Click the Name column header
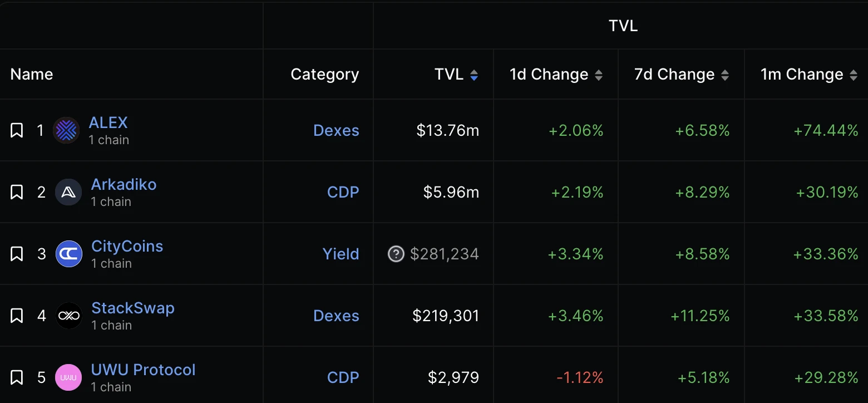This screenshot has width=868, height=403. pyautogui.click(x=31, y=74)
